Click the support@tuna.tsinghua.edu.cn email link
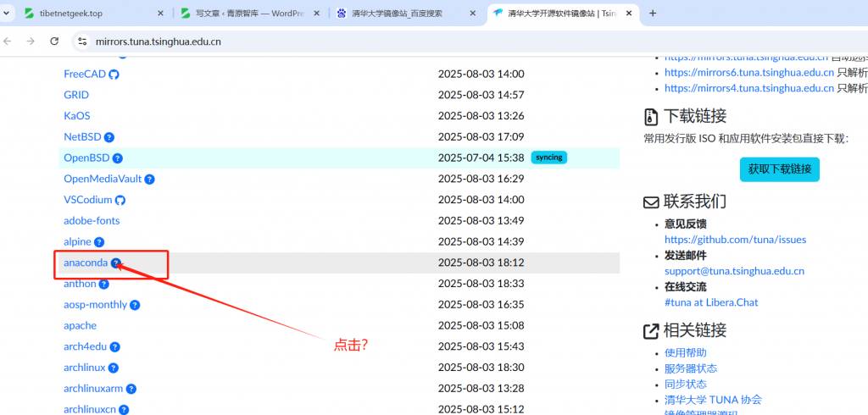Viewport: 868px width, 415px height. click(x=735, y=271)
